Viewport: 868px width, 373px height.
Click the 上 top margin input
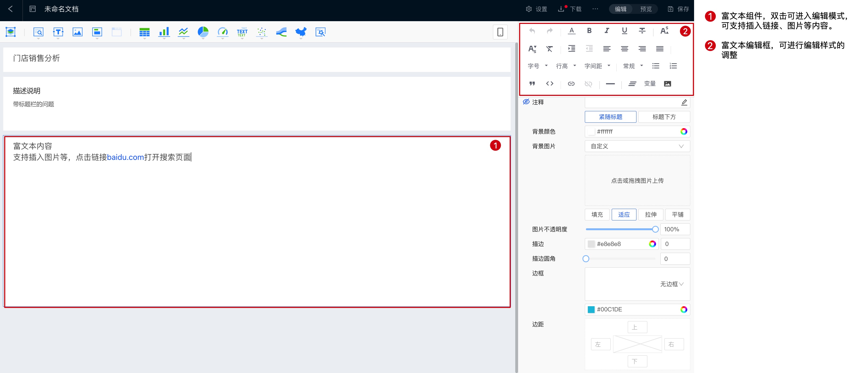point(637,327)
